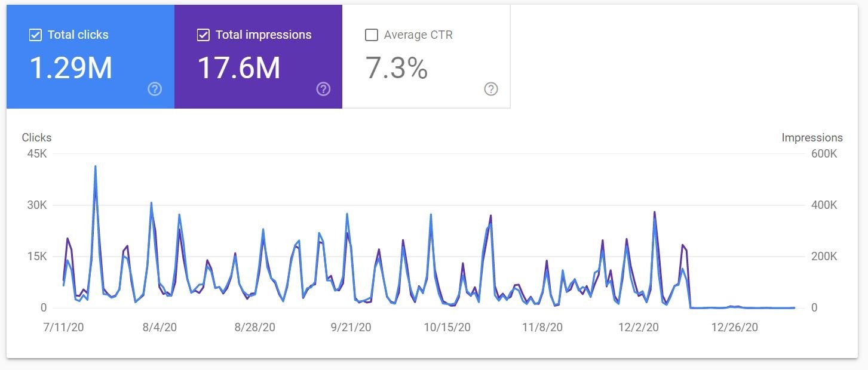Click the 45K clicks axis label
This screenshot has width=868, height=370.
pos(36,154)
